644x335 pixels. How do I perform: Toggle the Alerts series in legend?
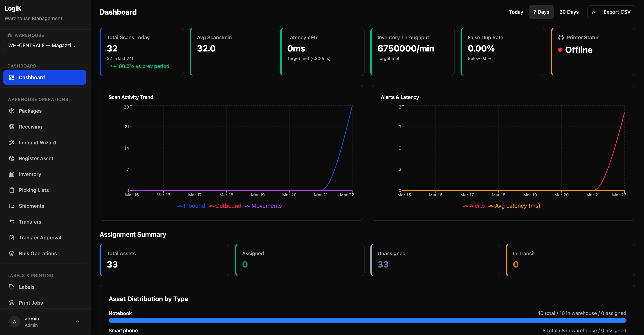(x=474, y=206)
